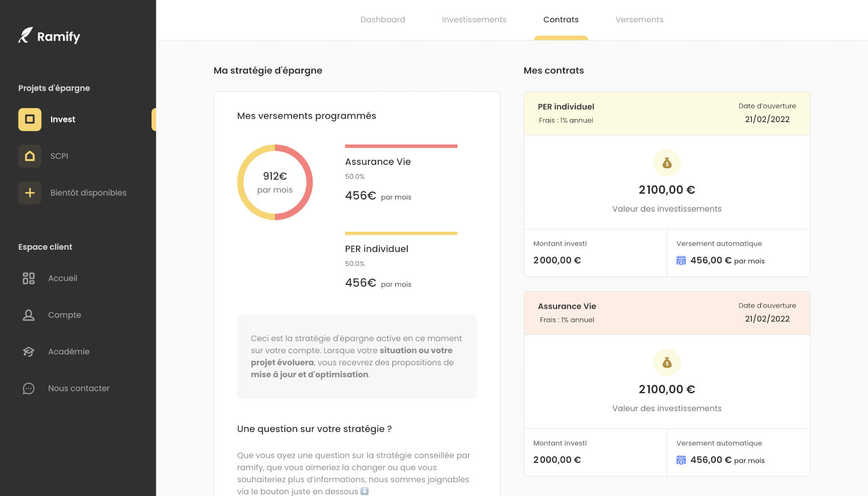Image resolution: width=868 pixels, height=496 pixels.
Task: Open the Académie section from the sidebar
Action: [68, 351]
